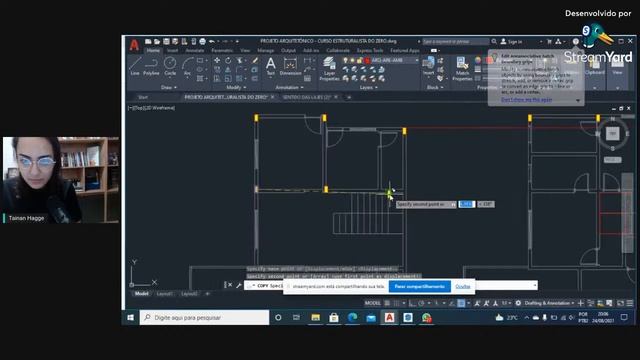The width and height of the screenshot is (640, 360).
Task: Toggle MODEL space button in status bar
Action: pyautogui.click(x=372, y=303)
